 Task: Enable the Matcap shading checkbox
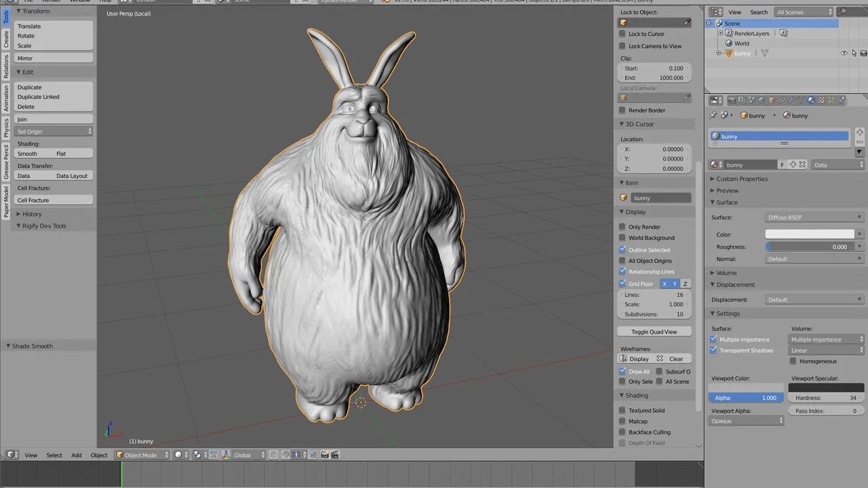pyautogui.click(x=623, y=422)
